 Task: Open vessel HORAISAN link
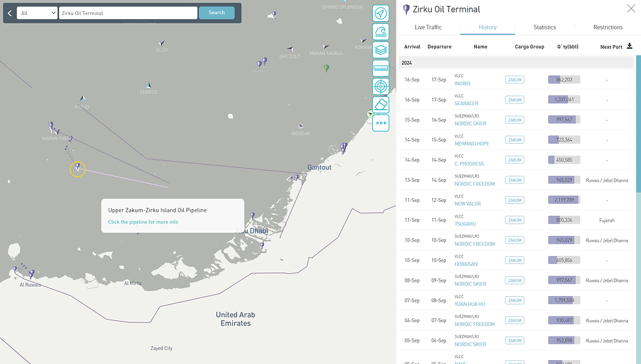[x=466, y=264]
